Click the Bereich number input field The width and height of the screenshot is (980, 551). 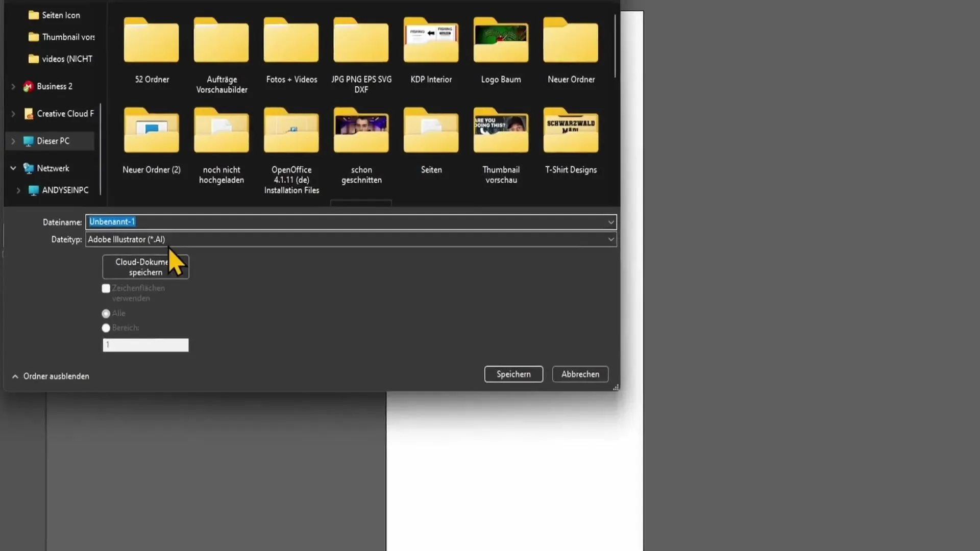click(x=145, y=344)
